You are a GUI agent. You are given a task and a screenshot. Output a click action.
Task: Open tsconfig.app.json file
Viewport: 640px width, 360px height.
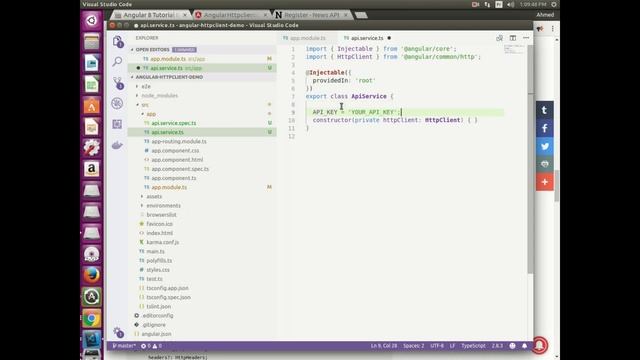167,288
